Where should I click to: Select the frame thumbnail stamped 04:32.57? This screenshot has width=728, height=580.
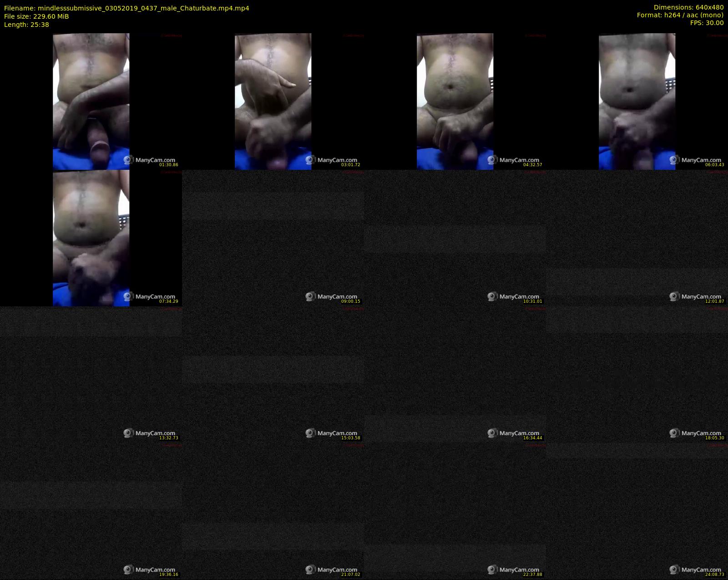point(455,102)
